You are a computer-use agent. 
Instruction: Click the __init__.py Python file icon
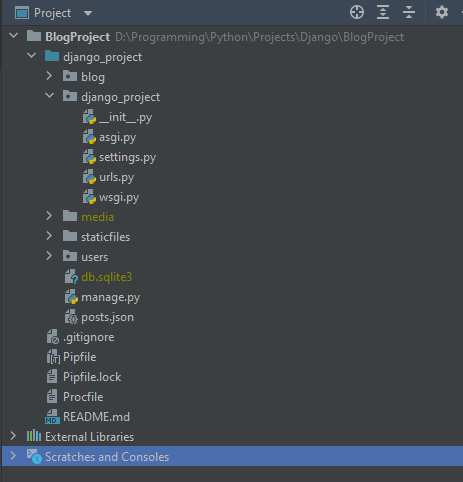tap(89, 117)
